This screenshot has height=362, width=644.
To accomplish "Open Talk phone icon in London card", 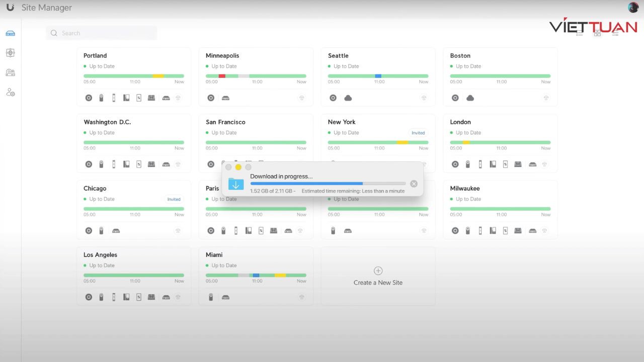I will [493, 164].
